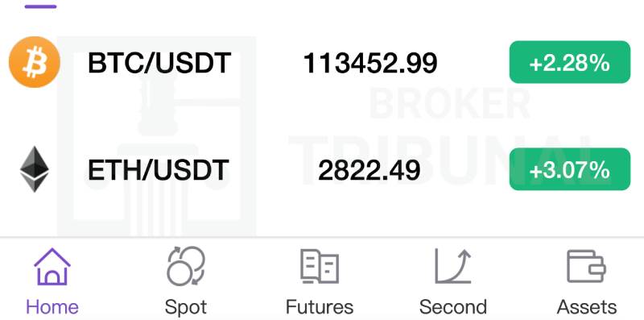Select the Second rising-curve chart icon

click(x=453, y=267)
